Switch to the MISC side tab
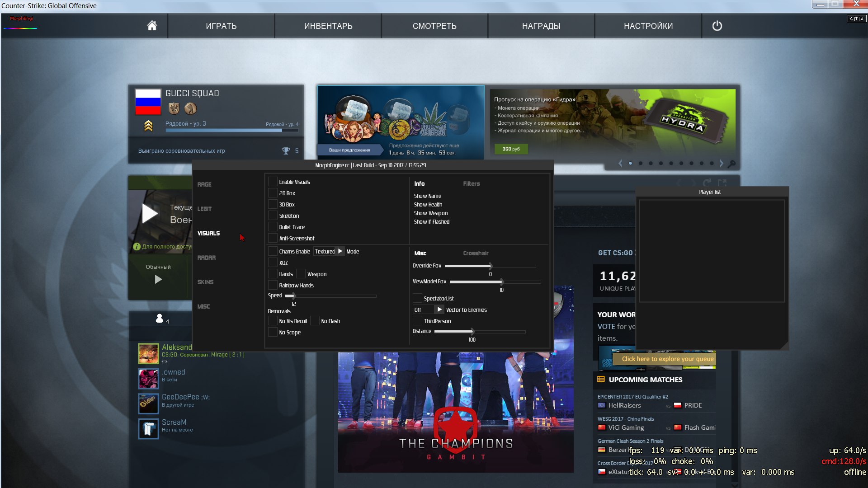This screenshot has width=868, height=488. [x=203, y=306]
